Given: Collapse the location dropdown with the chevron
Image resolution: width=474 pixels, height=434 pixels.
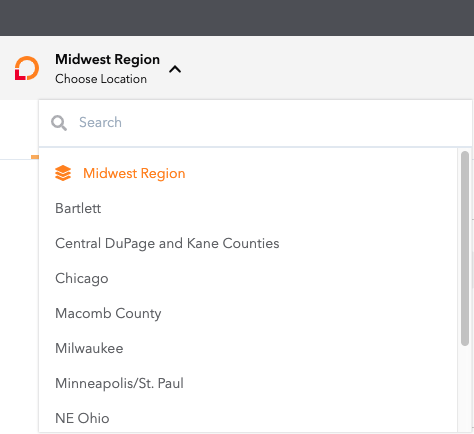Looking at the screenshot, I should (175, 69).
